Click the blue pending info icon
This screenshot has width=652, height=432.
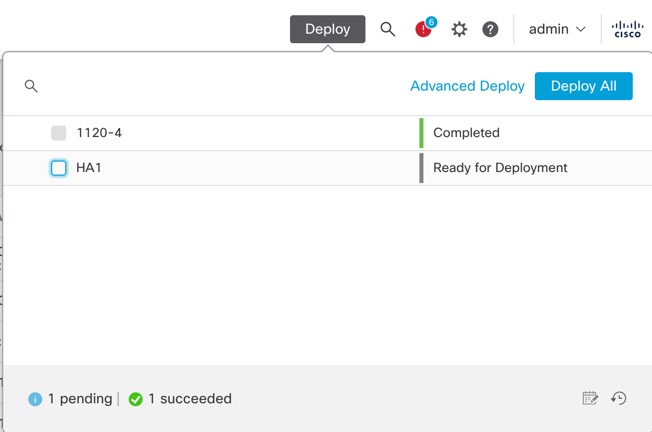(x=35, y=399)
